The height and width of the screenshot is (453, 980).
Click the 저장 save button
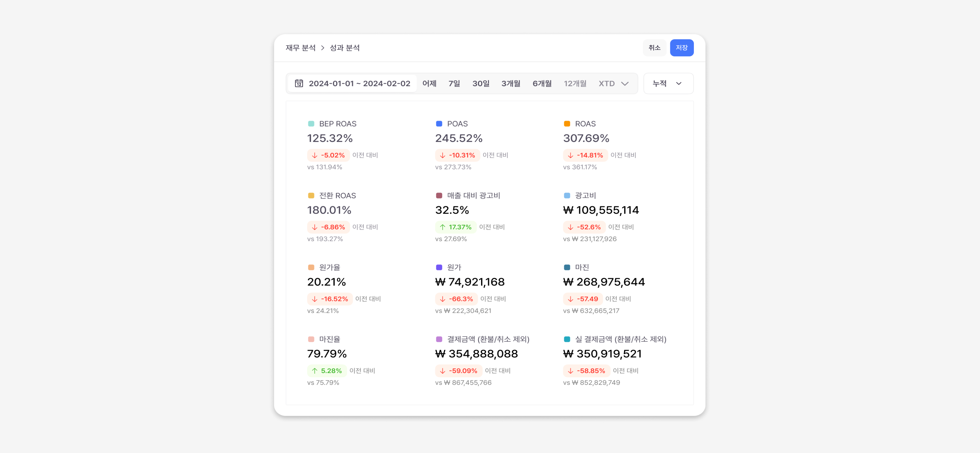click(682, 47)
